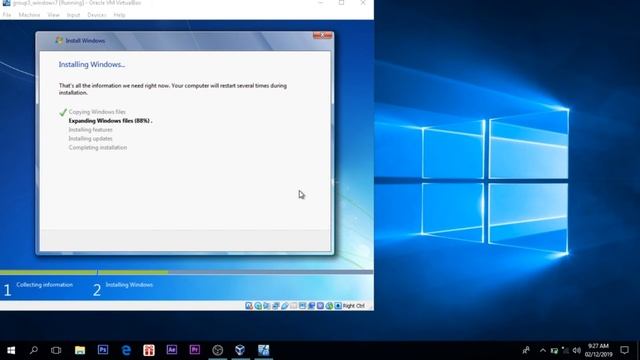Open the Input menu in VirtualBox

(x=73, y=15)
